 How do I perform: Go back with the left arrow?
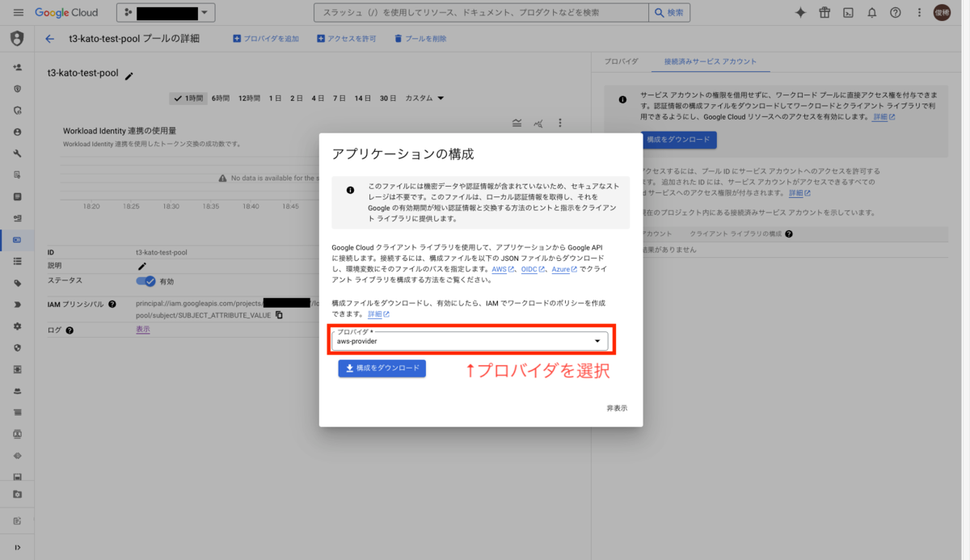(50, 39)
